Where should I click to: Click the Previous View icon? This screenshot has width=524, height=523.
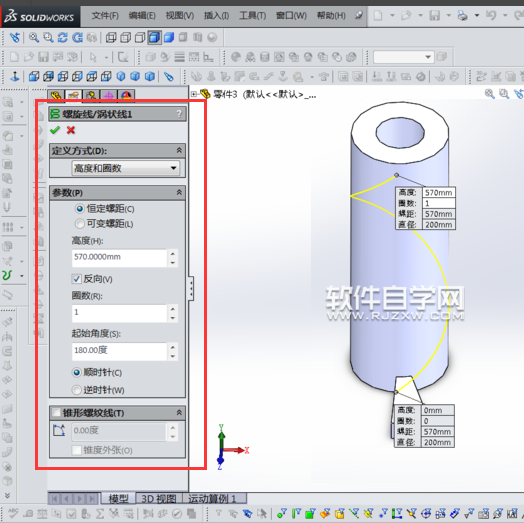[14, 37]
